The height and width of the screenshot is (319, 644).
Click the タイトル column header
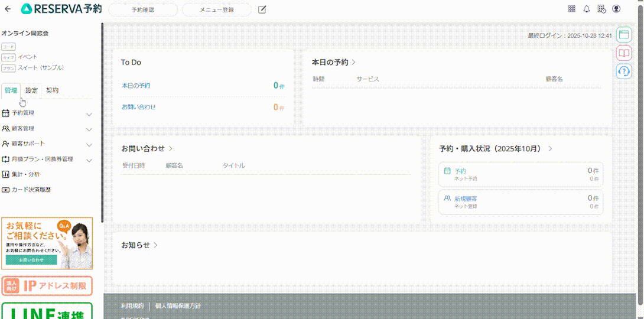[234, 166]
